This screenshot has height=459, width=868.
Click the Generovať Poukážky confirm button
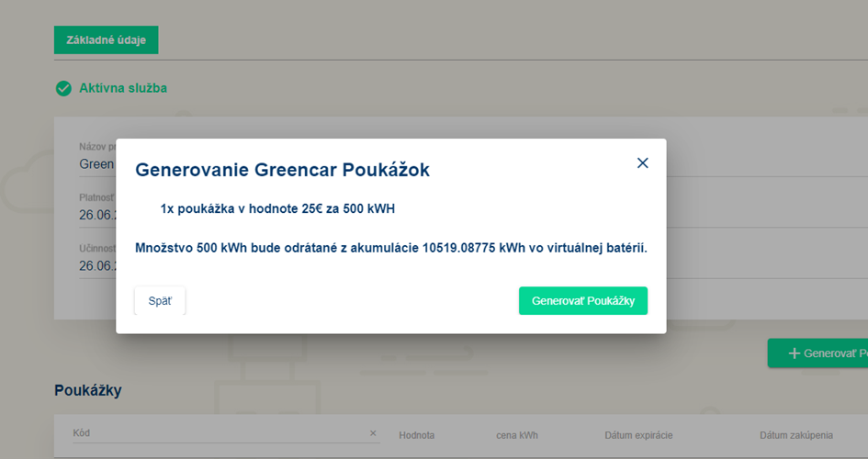pyautogui.click(x=583, y=301)
